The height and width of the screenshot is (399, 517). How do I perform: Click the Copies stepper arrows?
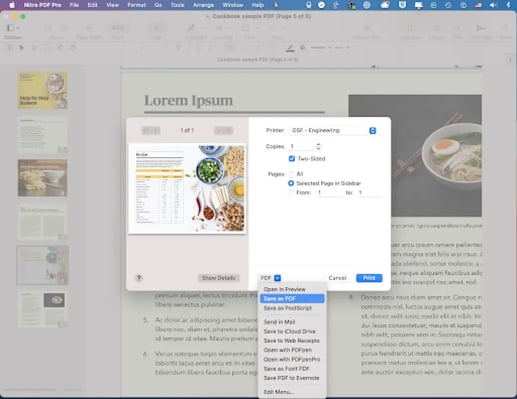coord(318,146)
